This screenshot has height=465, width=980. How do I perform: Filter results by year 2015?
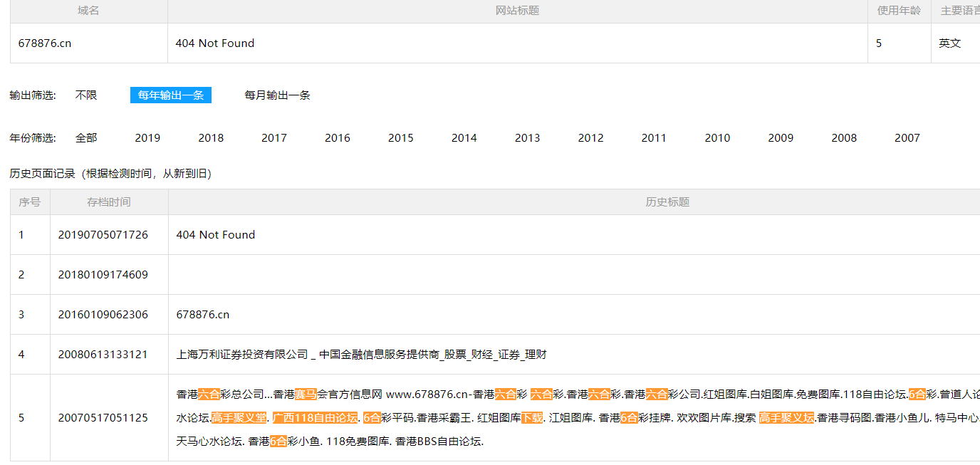pyautogui.click(x=400, y=137)
